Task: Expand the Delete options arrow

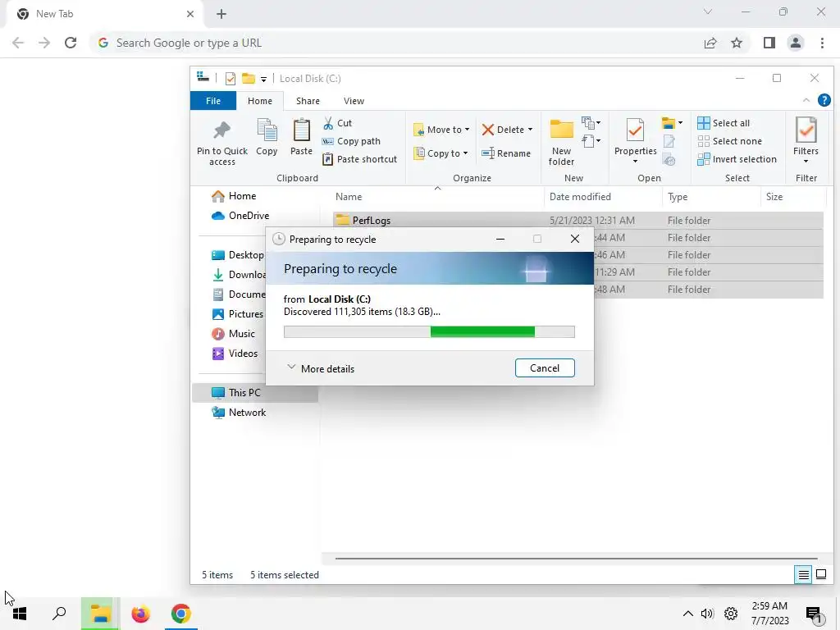Action: tap(530, 130)
